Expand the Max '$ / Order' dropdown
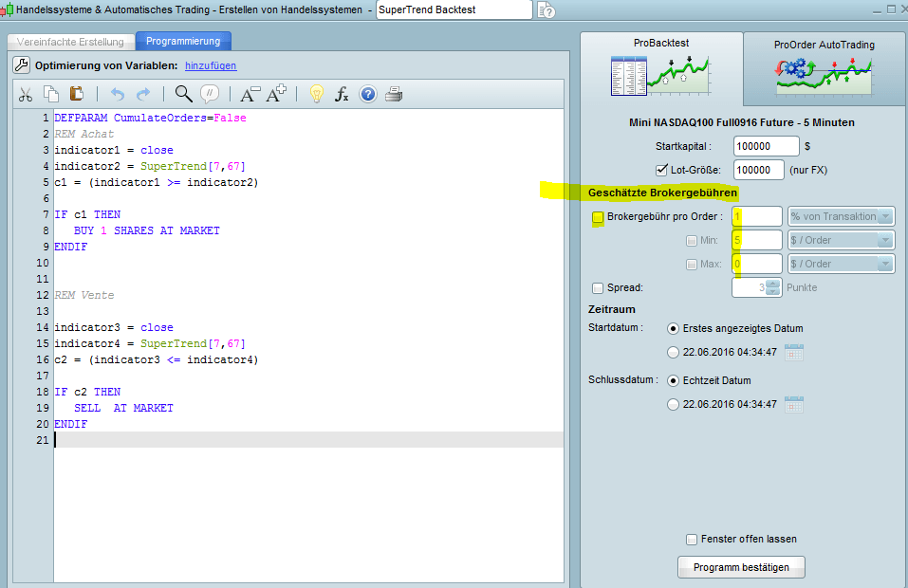The image size is (908, 588). [x=842, y=264]
